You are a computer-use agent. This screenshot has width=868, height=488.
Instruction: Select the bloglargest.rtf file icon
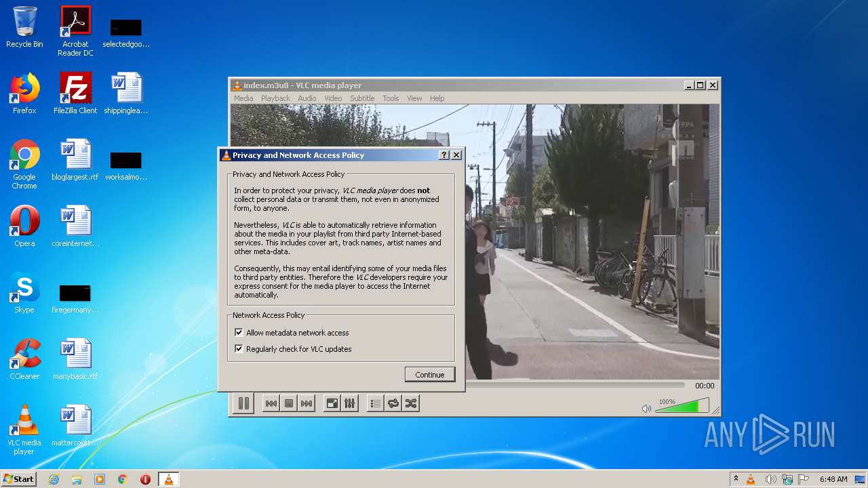click(75, 160)
